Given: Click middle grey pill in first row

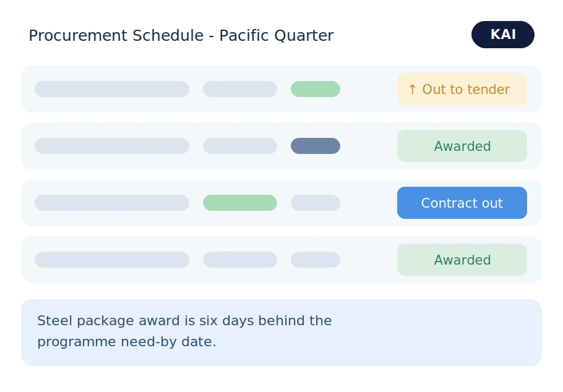Looking at the screenshot, I should point(240,89).
